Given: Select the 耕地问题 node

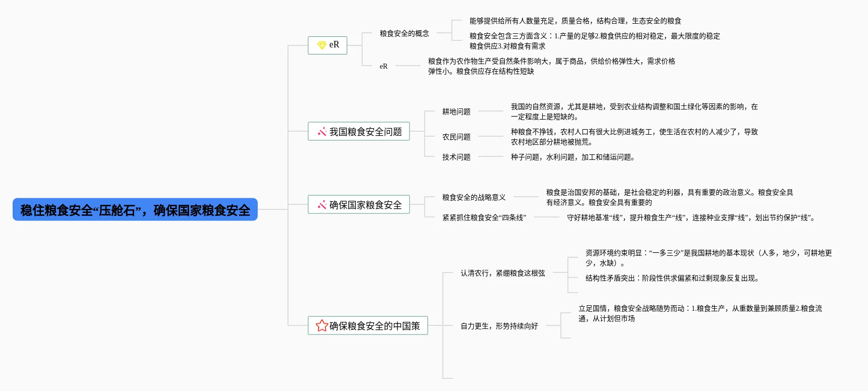Looking at the screenshot, I should (456, 111).
